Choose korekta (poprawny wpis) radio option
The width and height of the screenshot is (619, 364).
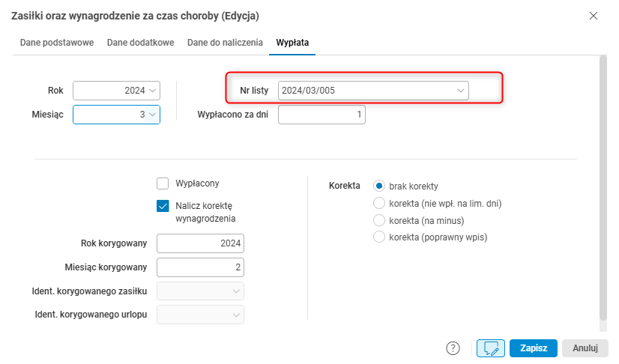[379, 237]
